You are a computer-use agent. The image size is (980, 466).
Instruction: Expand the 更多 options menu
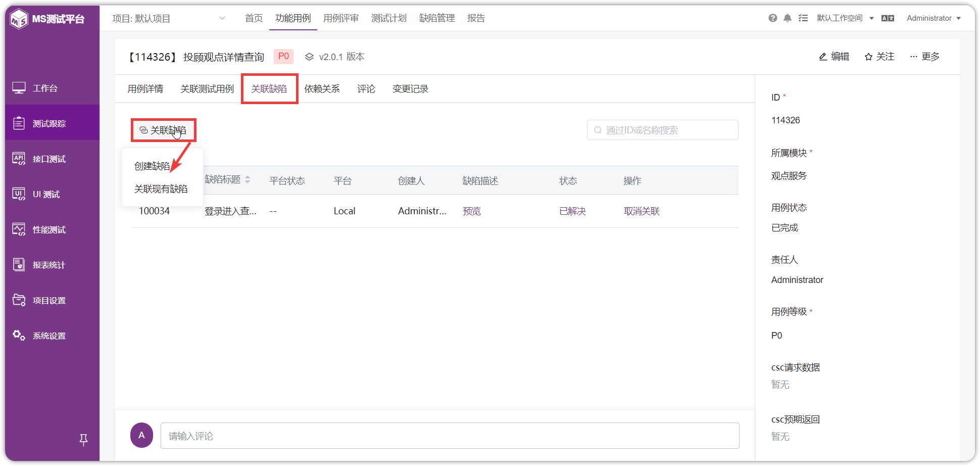click(924, 57)
